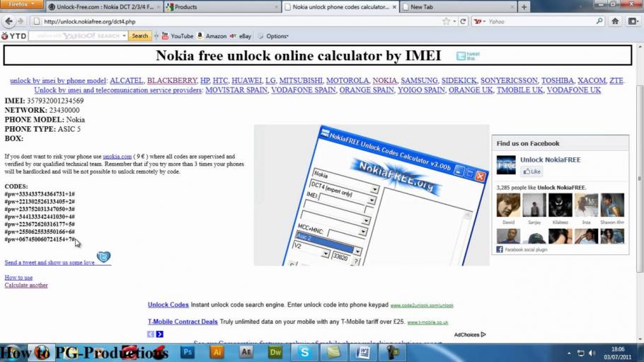Open the VODAFONE UK provider link

[x=574, y=90]
